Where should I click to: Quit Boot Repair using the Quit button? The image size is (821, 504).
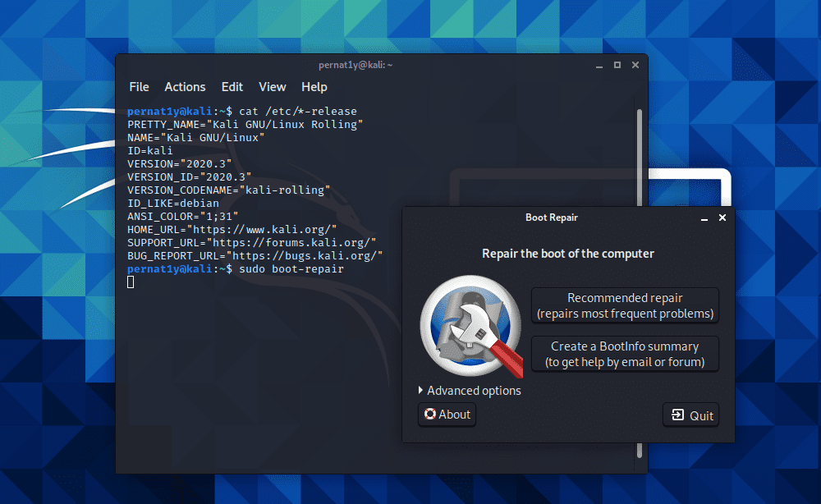click(x=691, y=415)
